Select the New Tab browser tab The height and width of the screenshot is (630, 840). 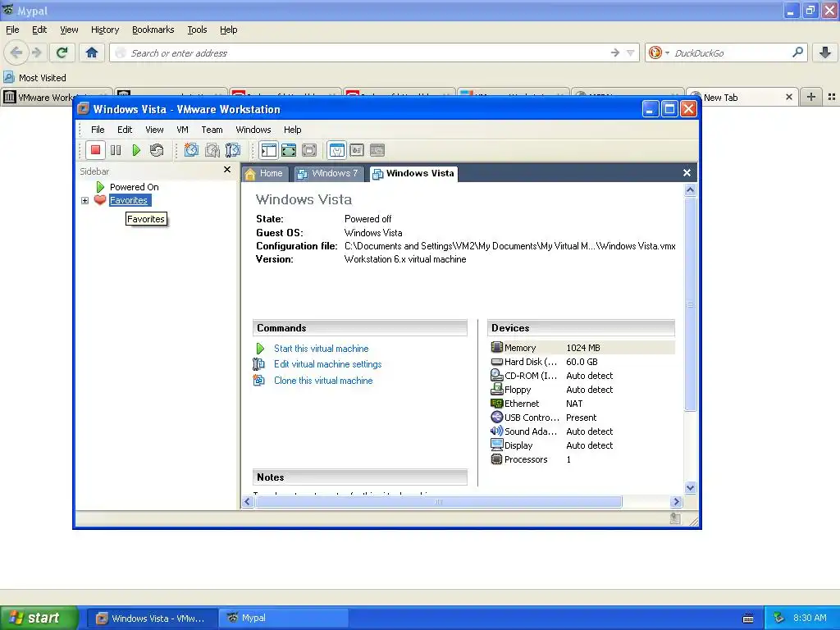(x=742, y=97)
